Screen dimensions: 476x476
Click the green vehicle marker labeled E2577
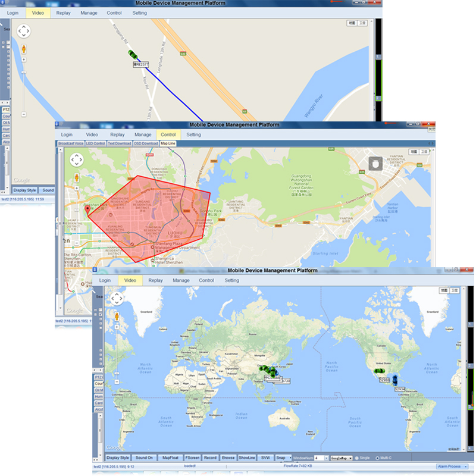[x=134, y=56]
